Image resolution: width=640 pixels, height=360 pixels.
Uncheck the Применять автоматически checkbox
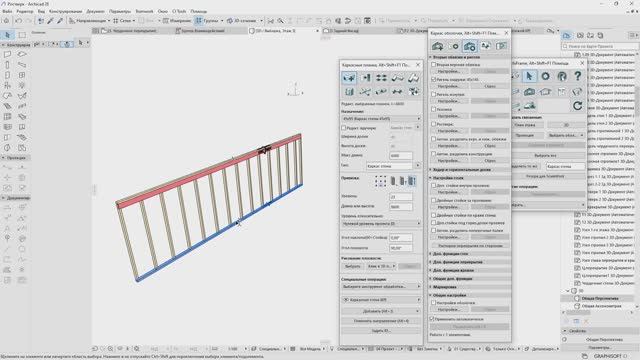point(432,319)
